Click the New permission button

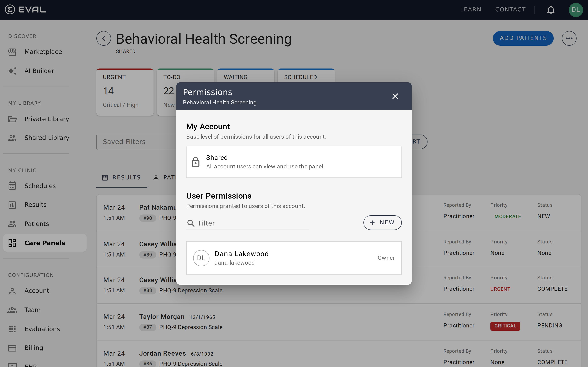[x=382, y=222]
